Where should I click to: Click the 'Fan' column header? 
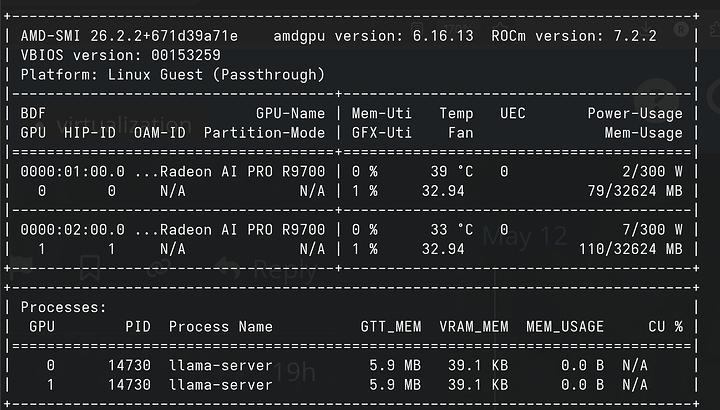pos(461,133)
